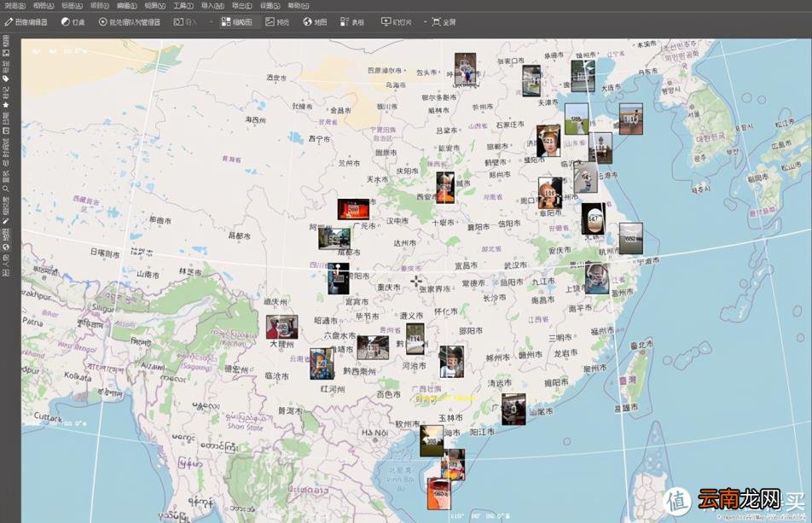Toggle Full Screen (全屏) mode
Screen dimensions: 812x523
(x=444, y=22)
